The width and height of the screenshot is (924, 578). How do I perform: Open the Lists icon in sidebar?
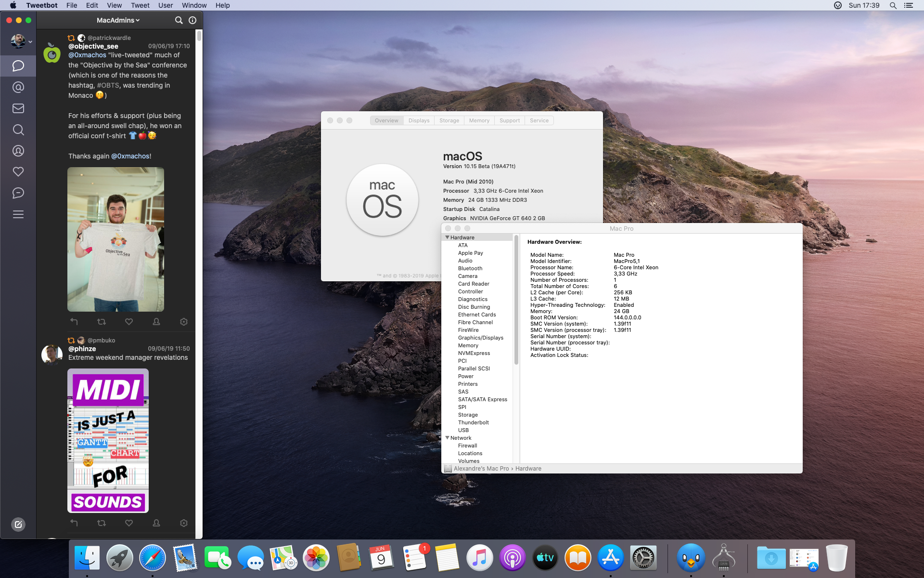point(18,214)
